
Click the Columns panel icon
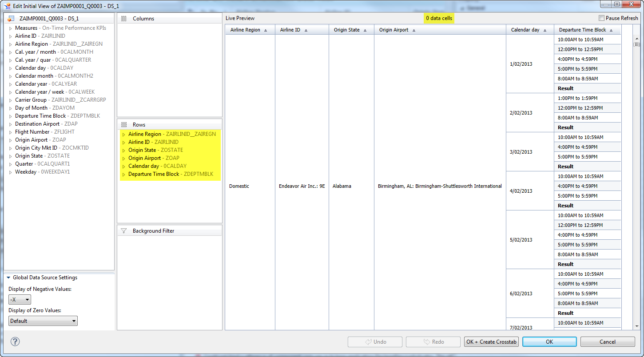[124, 19]
